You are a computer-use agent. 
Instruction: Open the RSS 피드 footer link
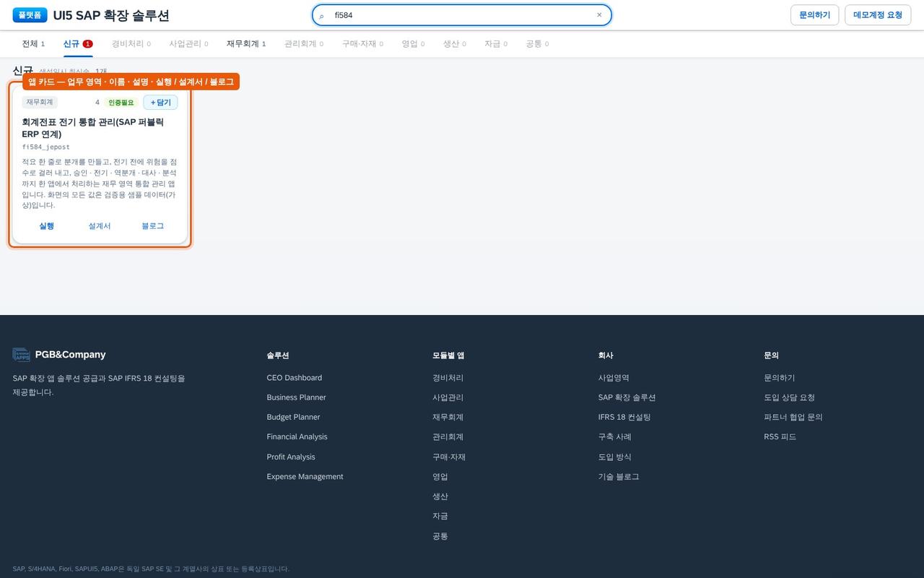pos(780,436)
